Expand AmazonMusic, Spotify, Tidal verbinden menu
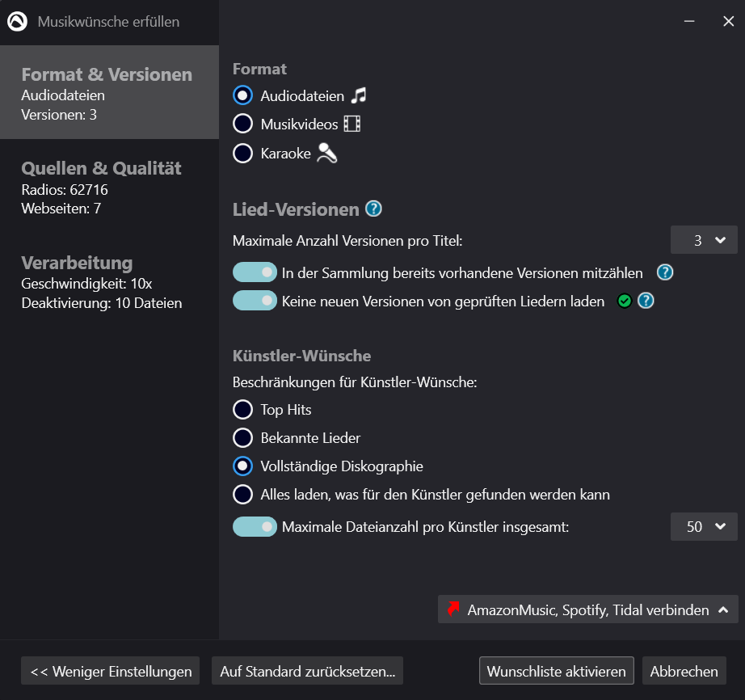 (x=587, y=609)
